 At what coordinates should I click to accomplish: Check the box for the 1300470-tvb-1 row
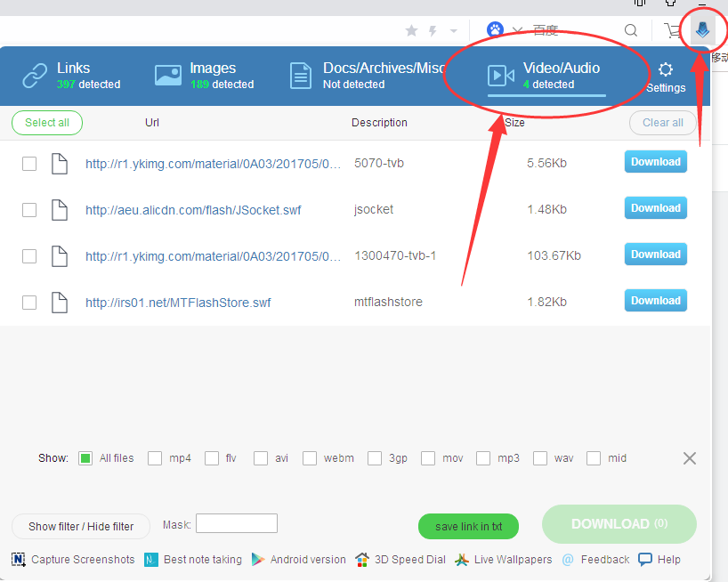click(29, 255)
